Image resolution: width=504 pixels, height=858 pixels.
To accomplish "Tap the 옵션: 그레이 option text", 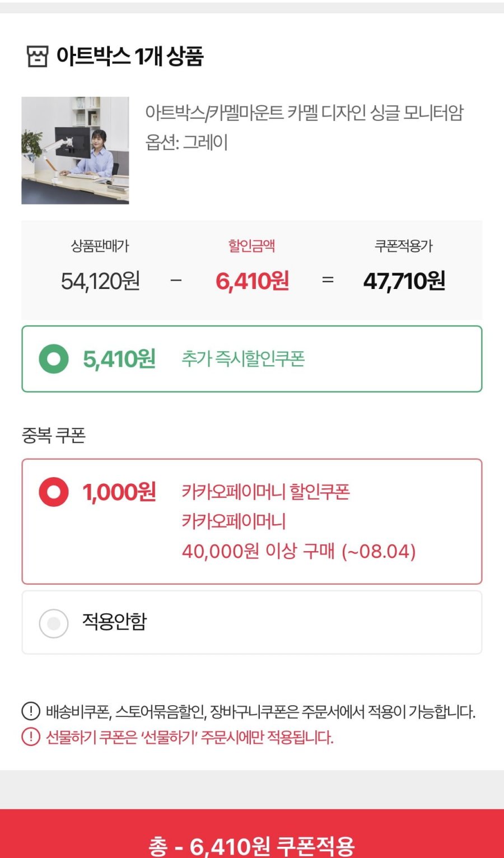I will click(186, 142).
